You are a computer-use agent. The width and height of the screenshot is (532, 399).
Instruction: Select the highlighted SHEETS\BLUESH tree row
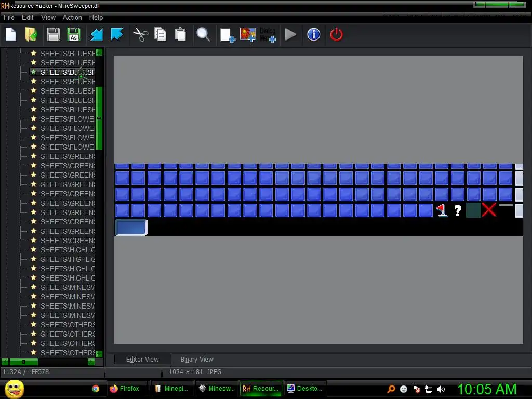click(x=62, y=72)
